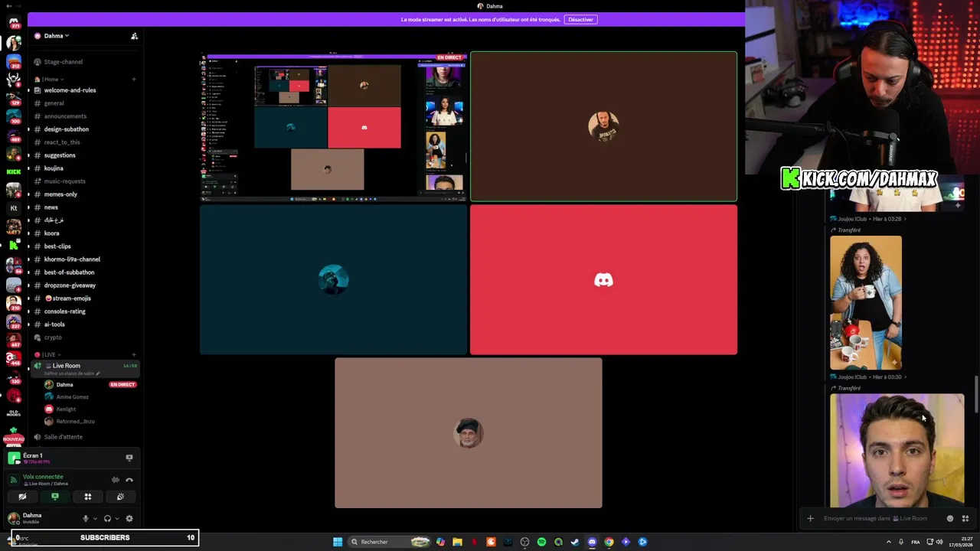Image resolution: width=980 pixels, height=551 pixels.
Task: Open the activities button in the voice panel
Action: coord(87,497)
